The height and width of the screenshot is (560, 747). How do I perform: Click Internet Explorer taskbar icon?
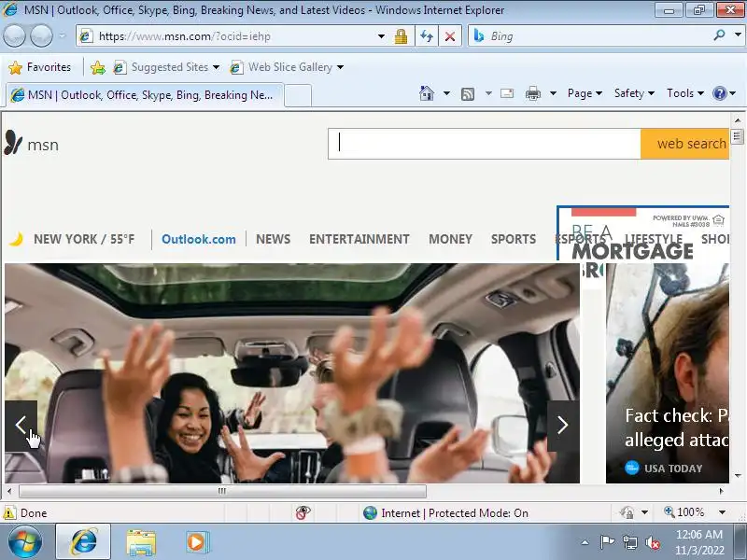pyautogui.click(x=83, y=542)
